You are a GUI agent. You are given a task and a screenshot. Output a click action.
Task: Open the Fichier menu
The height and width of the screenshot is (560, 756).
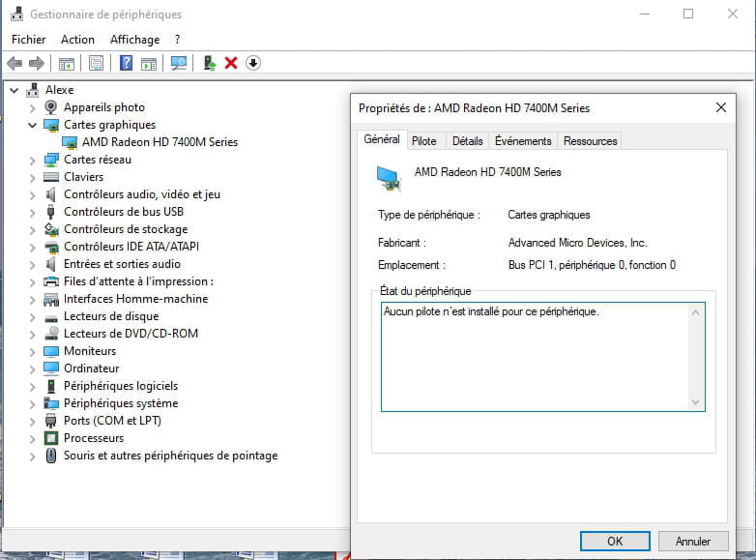(28, 40)
